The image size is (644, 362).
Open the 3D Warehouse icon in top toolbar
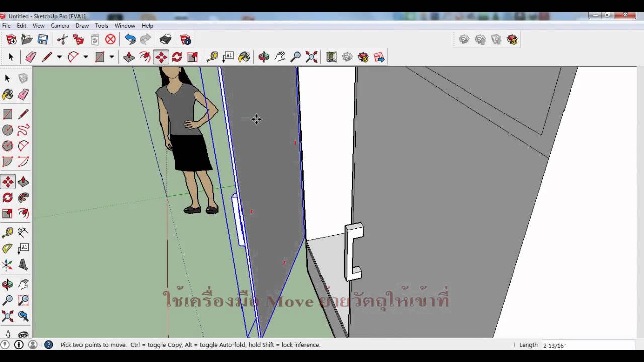pos(363,57)
